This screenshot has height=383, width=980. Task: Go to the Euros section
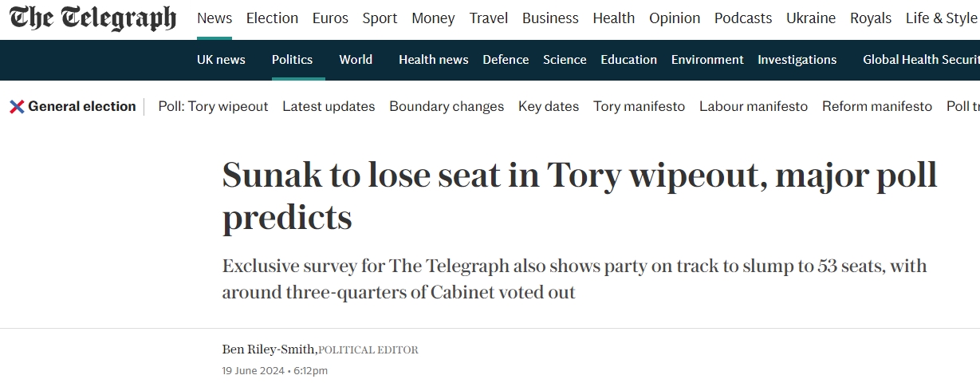[x=330, y=18]
